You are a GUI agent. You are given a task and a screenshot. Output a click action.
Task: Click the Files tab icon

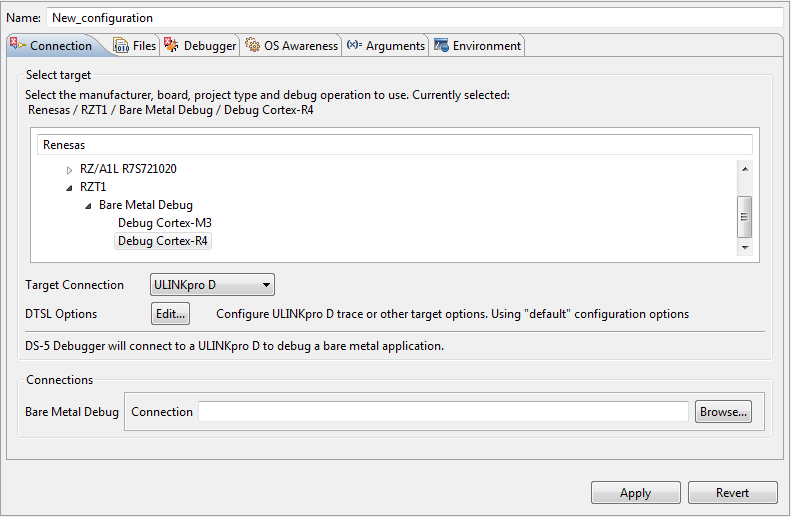[121, 46]
